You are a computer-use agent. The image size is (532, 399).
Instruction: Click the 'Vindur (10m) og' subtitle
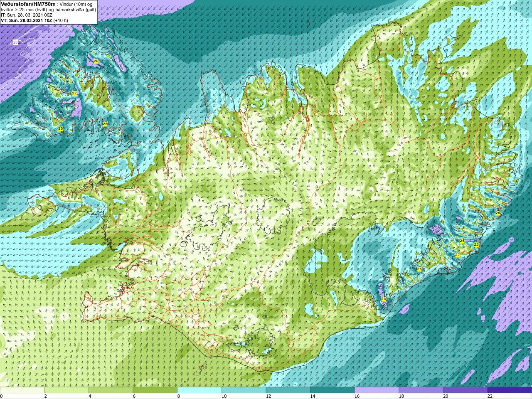click(76, 4)
